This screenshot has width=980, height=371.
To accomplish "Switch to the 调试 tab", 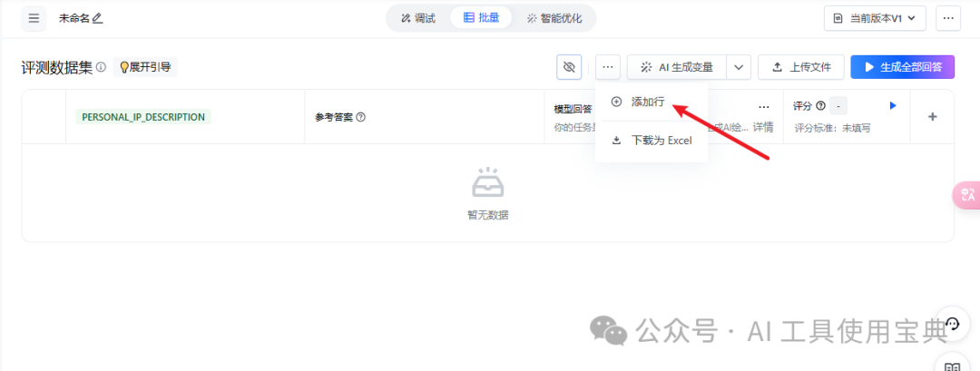I will click(417, 18).
